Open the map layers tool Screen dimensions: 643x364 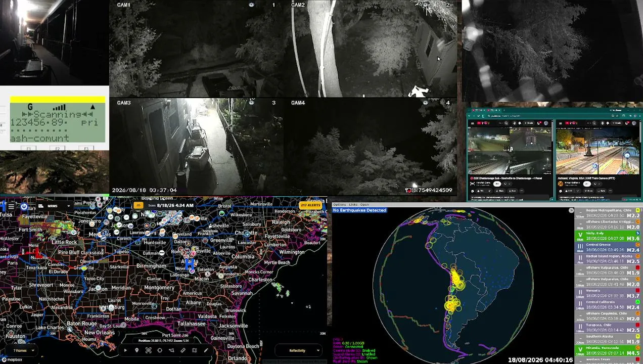[195, 350]
